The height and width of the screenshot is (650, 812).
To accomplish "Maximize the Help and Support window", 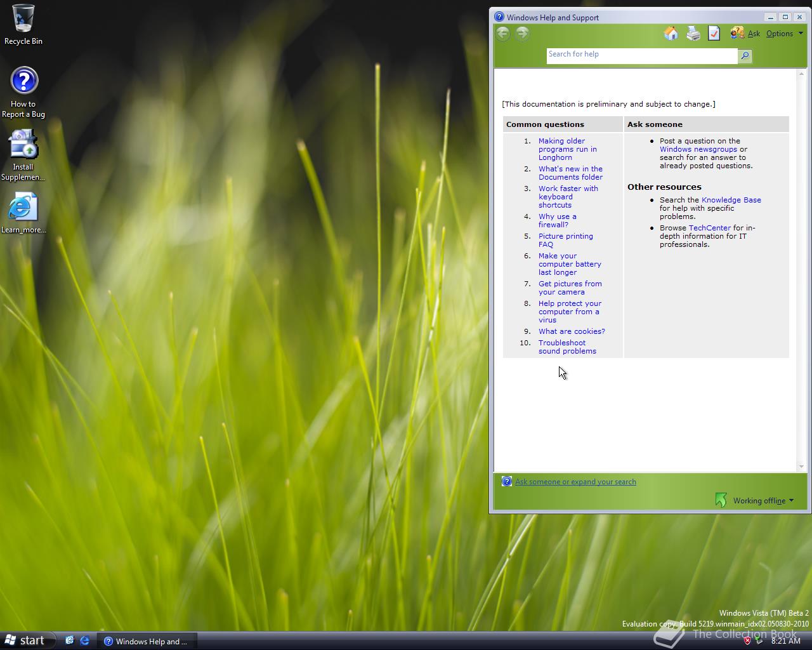I will coord(785,17).
